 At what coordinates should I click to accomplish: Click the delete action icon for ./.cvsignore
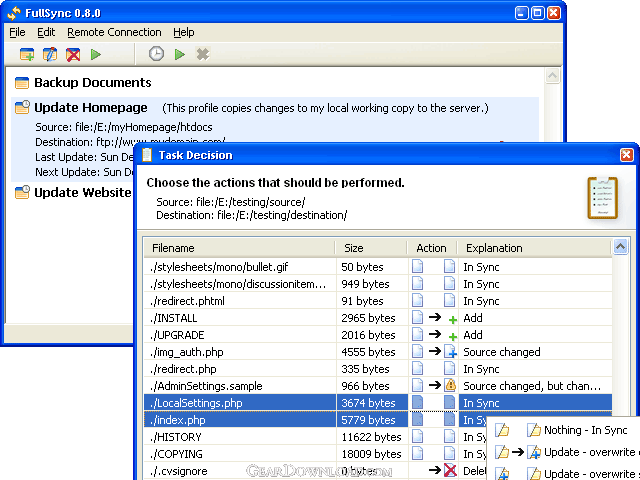click(450, 471)
